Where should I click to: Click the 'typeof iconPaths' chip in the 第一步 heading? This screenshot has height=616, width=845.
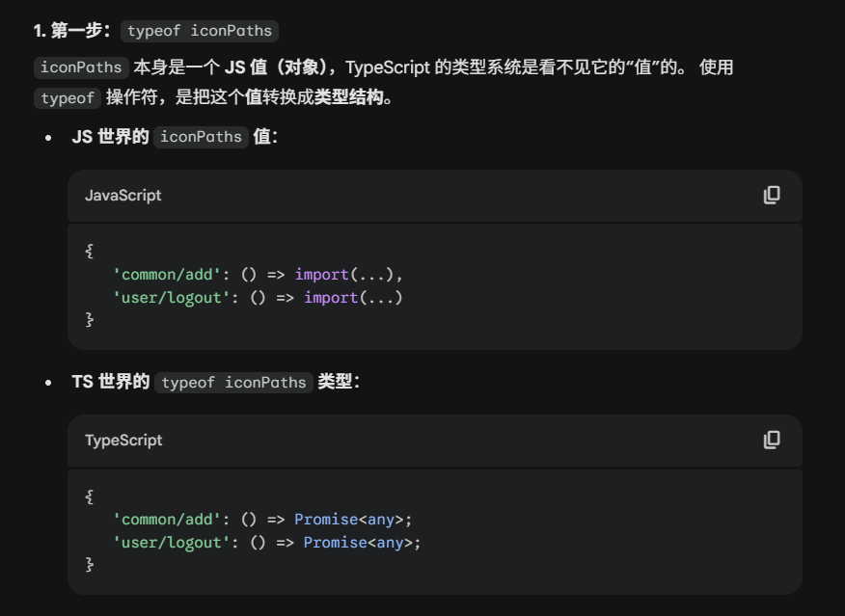(x=200, y=31)
